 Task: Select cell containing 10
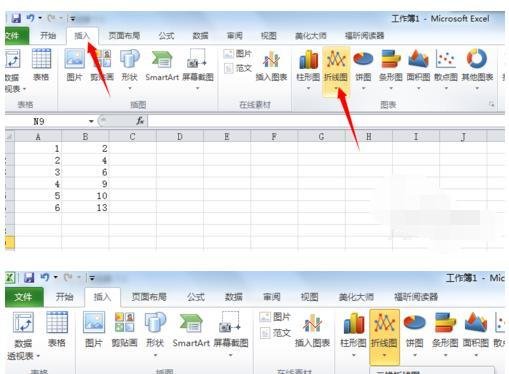[x=85, y=196]
